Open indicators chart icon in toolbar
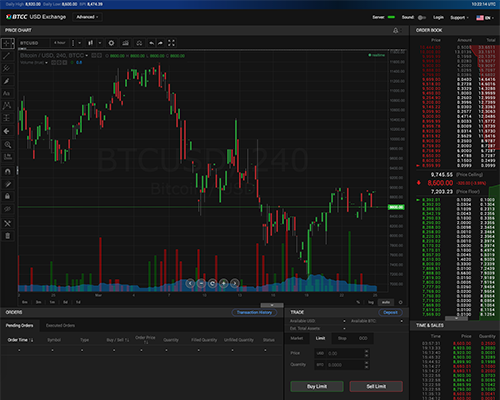 [x=125, y=43]
